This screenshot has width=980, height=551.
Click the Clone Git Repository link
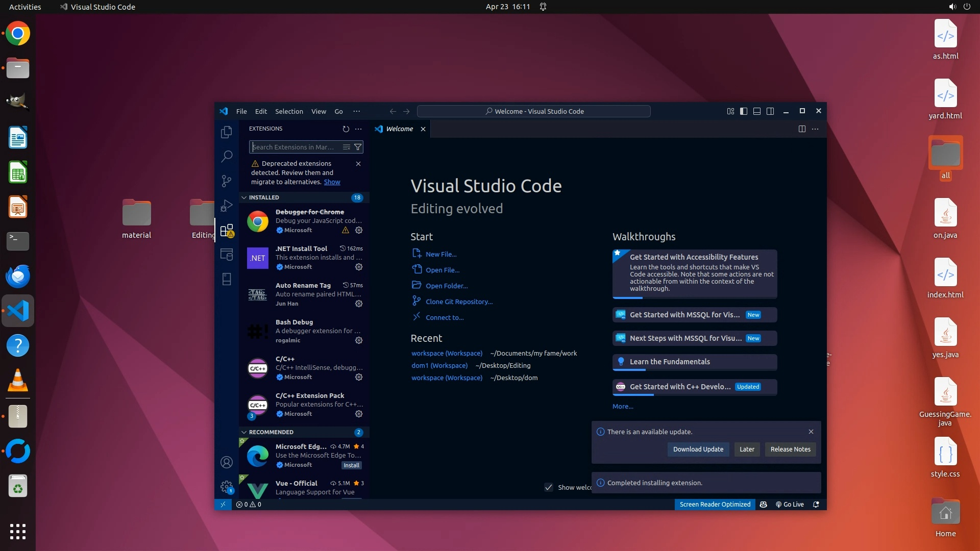pos(459,302)
